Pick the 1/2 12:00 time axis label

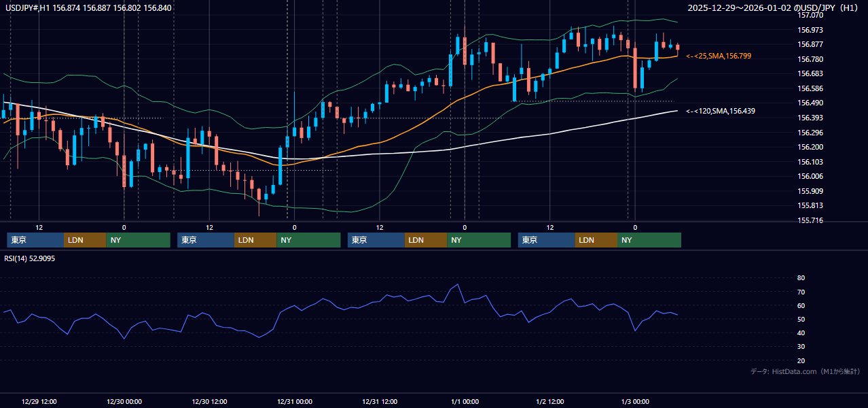click(x=550, y=401)
